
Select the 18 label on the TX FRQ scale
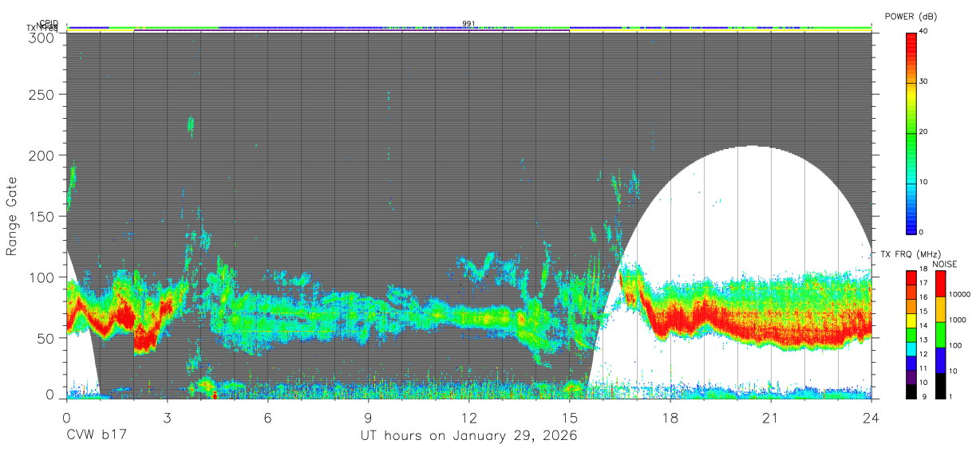(x=924, y=269)
